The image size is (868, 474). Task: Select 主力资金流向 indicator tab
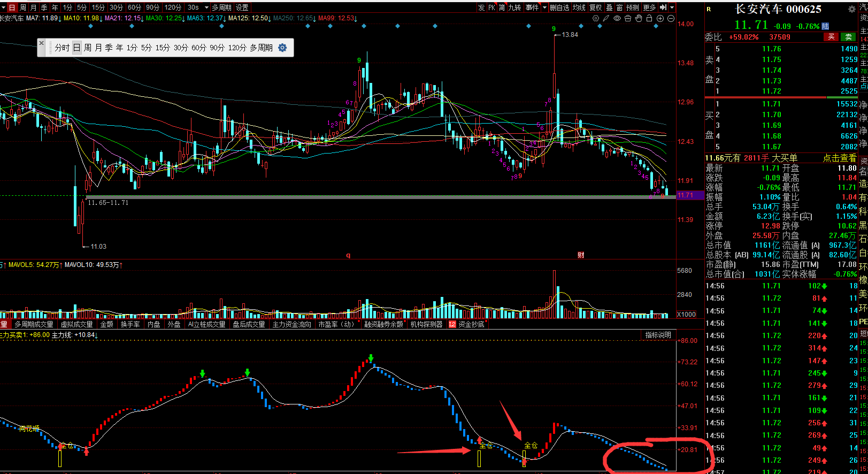[x=292, y=324]
